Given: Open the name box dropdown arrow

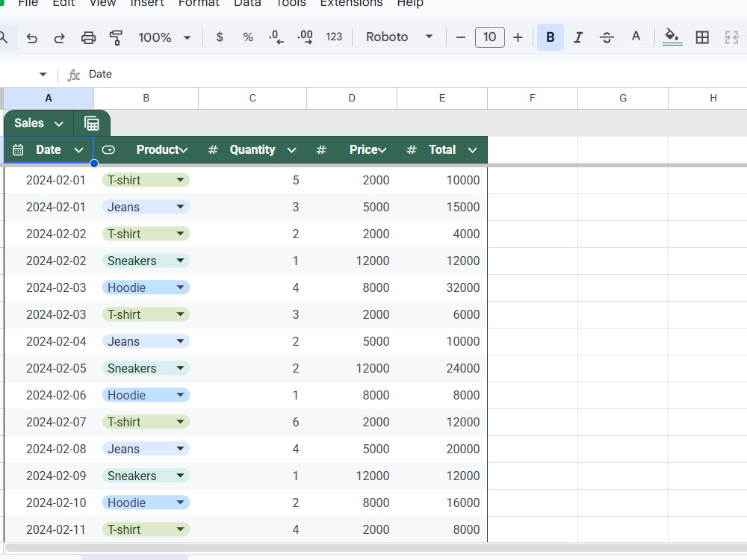Looking at the screenshot, I should 43,74.
